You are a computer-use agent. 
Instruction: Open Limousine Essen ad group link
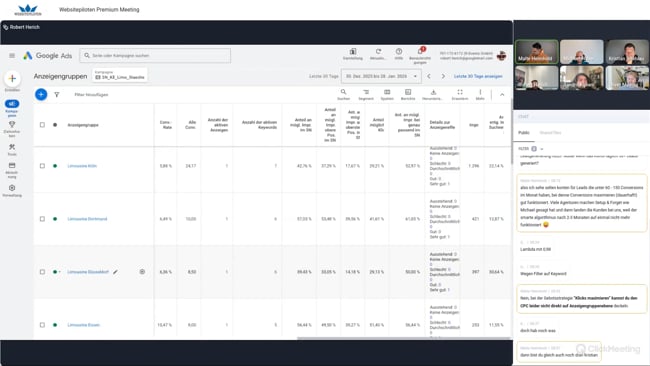pos(83,325)
